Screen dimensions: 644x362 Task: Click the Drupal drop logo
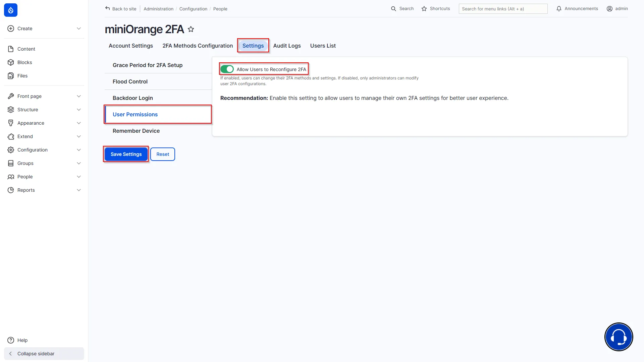click(x=11, y=10)
